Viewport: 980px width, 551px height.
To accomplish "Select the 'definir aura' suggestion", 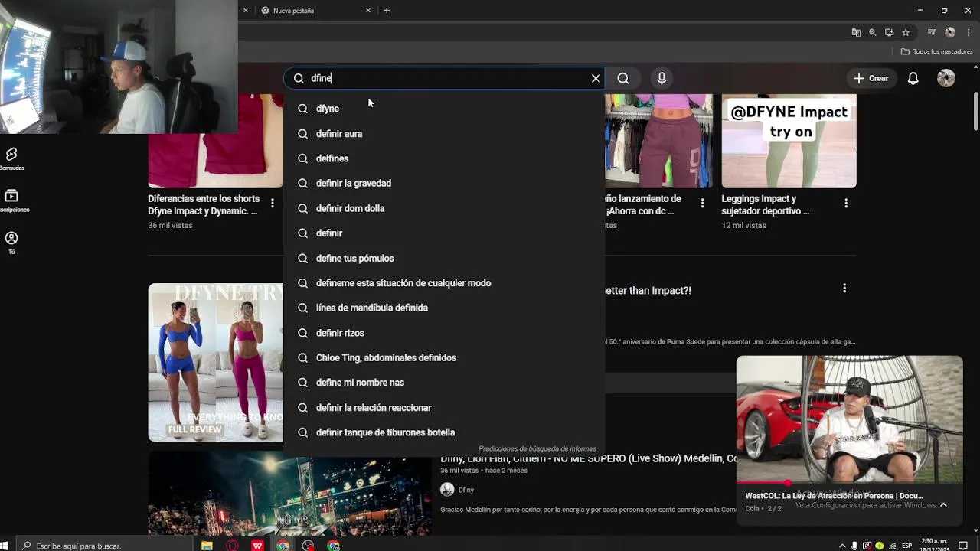I will [x=444, y=133].
